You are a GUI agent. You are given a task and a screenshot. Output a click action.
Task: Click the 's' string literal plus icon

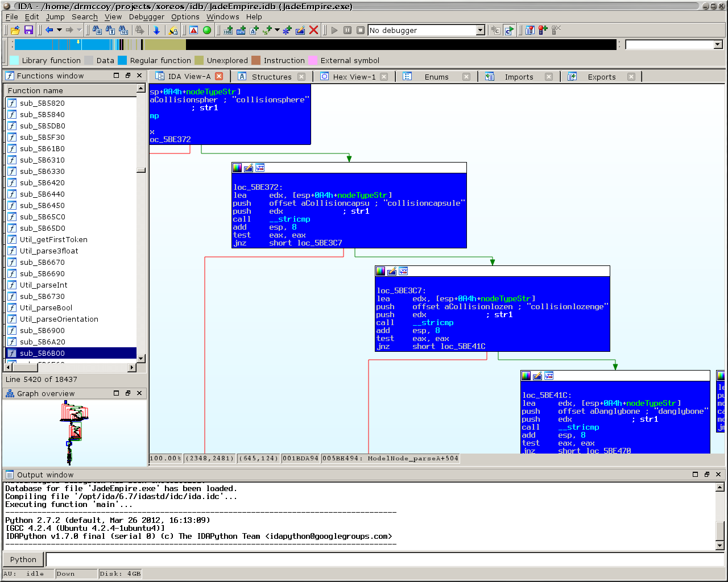pos(267,30)
